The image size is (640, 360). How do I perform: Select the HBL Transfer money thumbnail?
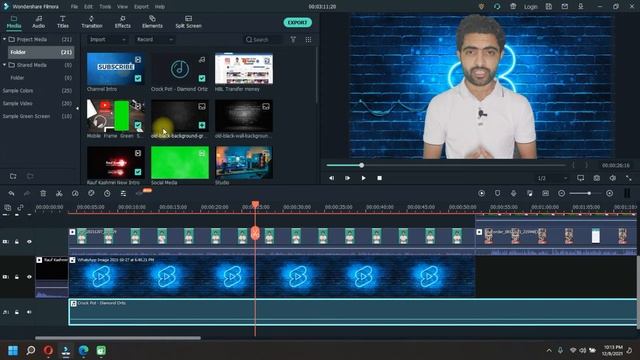[244, 69]
